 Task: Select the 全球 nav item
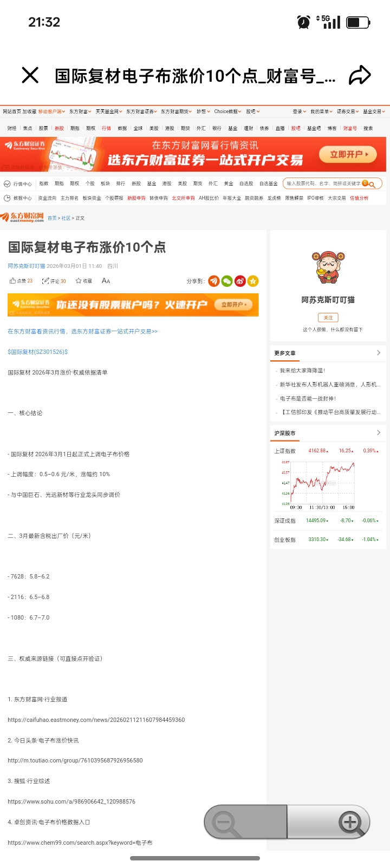(138, 128)
